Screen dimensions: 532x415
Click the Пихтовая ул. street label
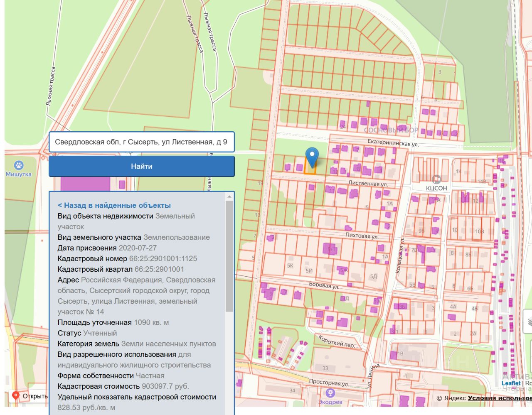[x=362, y=236]
